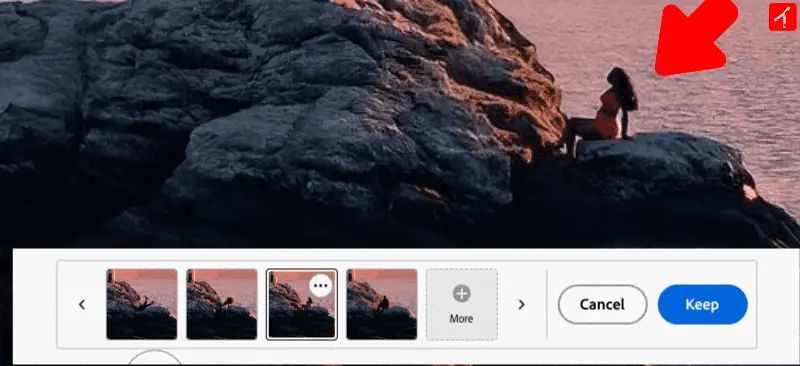Click the plus icon in the More tile
The image size is (800, 366).
461,294
